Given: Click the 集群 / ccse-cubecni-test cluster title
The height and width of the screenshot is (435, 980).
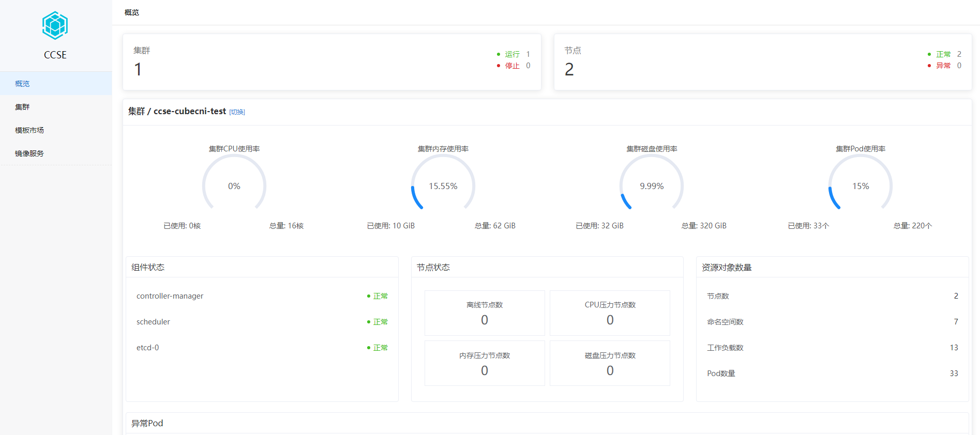Looking at the screenshot, I should click(x=177, y=112).
